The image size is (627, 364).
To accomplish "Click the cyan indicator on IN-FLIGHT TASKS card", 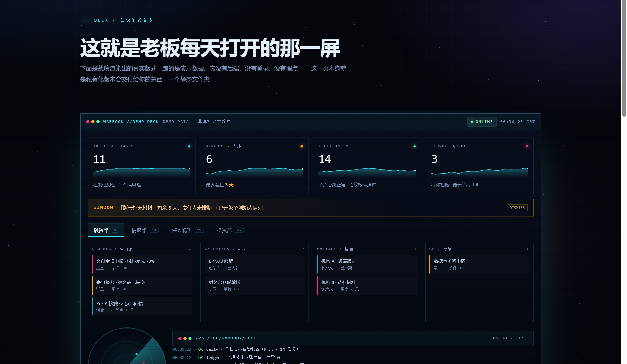I will 189,146.
